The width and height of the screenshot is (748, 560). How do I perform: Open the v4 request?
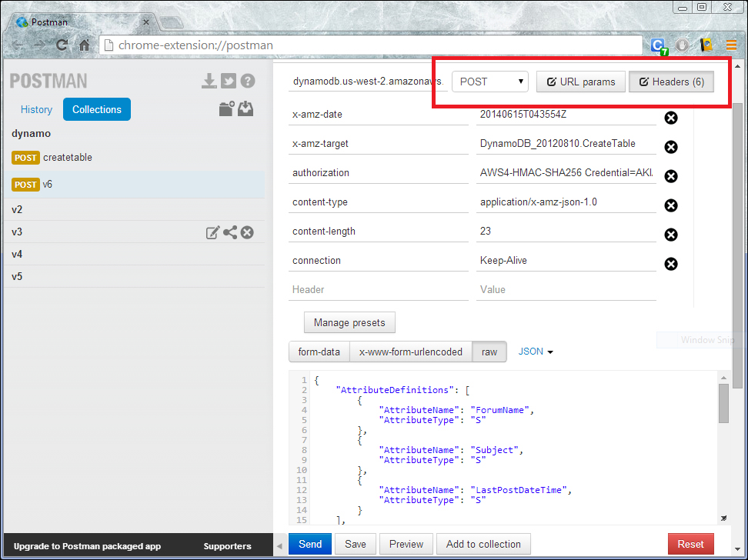[x=134, y=255]
